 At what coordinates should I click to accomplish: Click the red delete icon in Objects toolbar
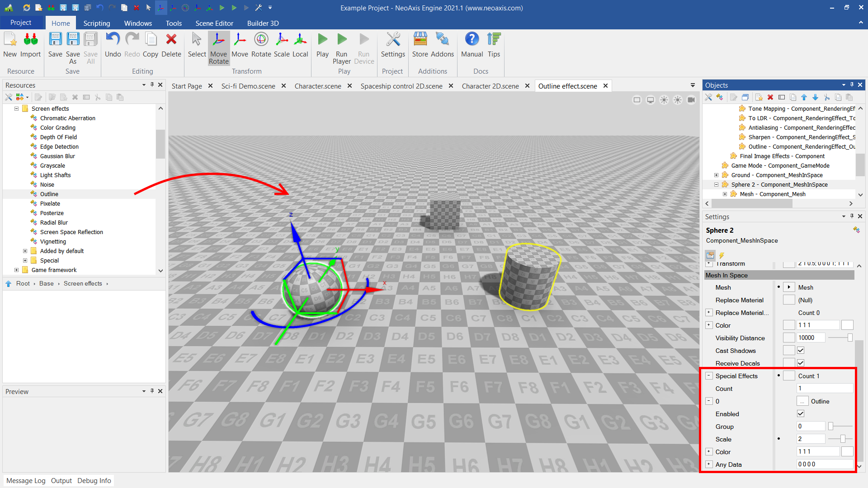pos(770,97)
